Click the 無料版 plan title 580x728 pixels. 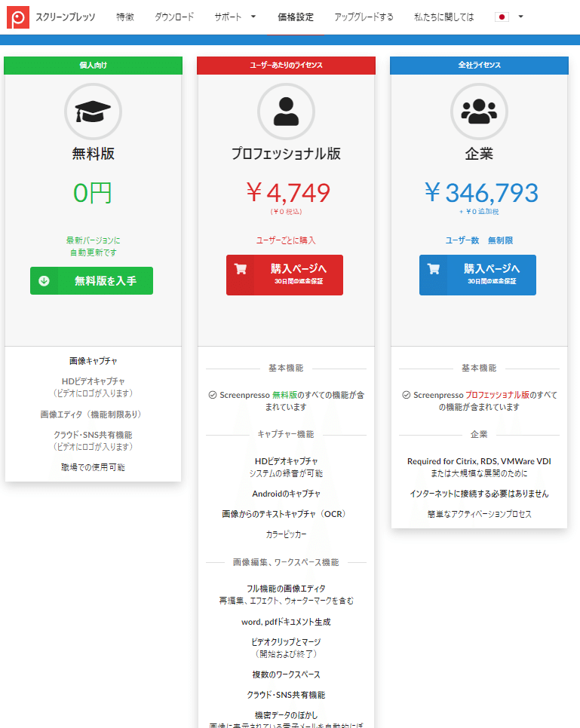93,154
